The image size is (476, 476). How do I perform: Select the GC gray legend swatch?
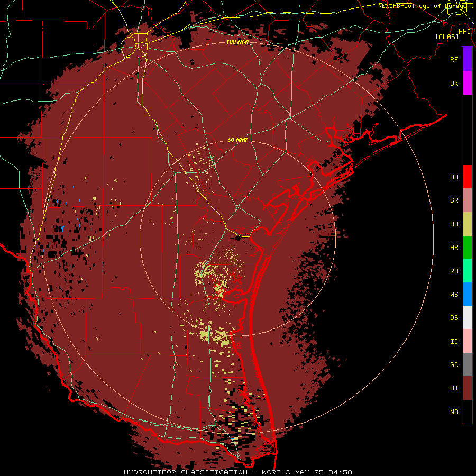click(467, 364)
